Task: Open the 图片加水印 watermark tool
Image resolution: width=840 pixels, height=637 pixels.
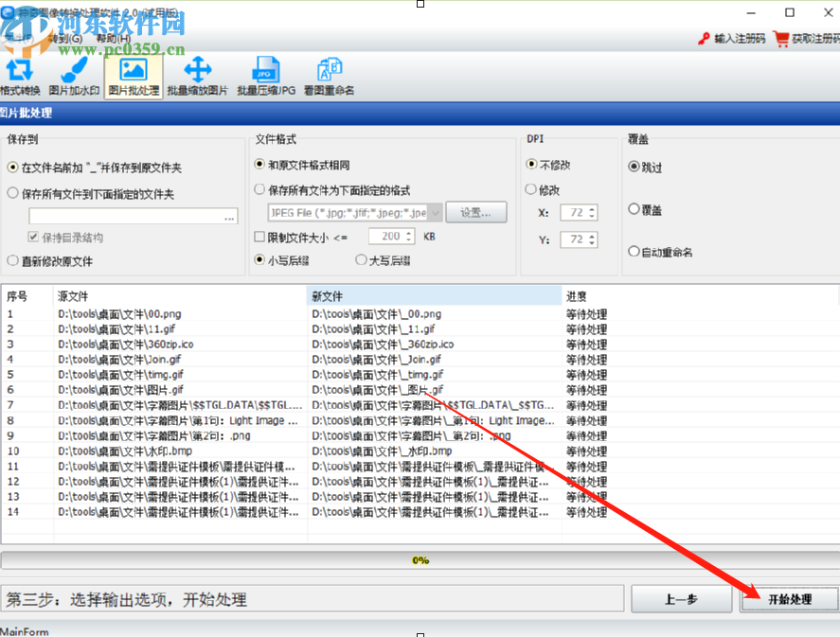Action: 75,76
